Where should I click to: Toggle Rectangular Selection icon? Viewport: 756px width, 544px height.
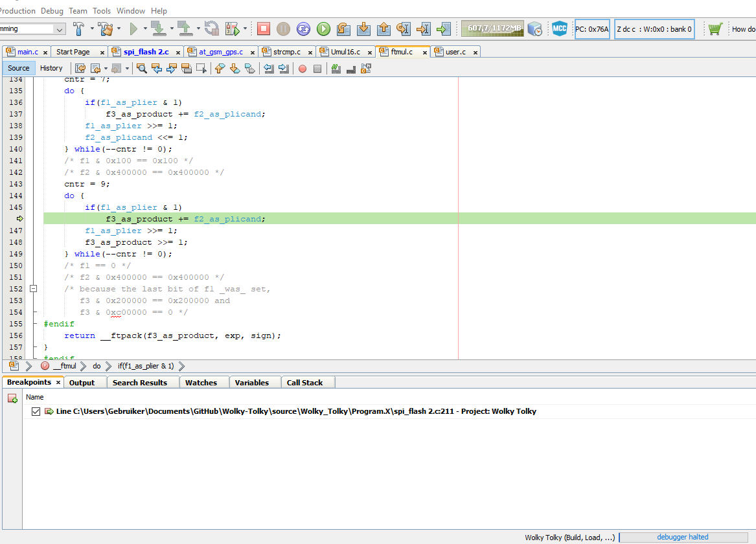[201, 69]
